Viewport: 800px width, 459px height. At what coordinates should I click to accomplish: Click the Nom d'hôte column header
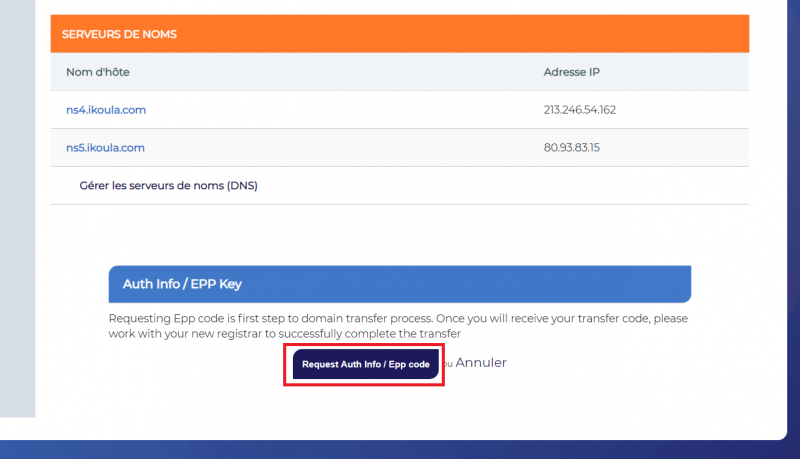[97, 72]
